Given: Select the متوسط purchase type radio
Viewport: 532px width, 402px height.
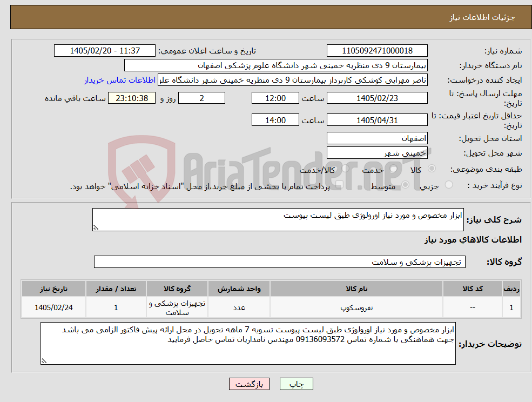Looking at the screenshot, I should tap(405, 185).
